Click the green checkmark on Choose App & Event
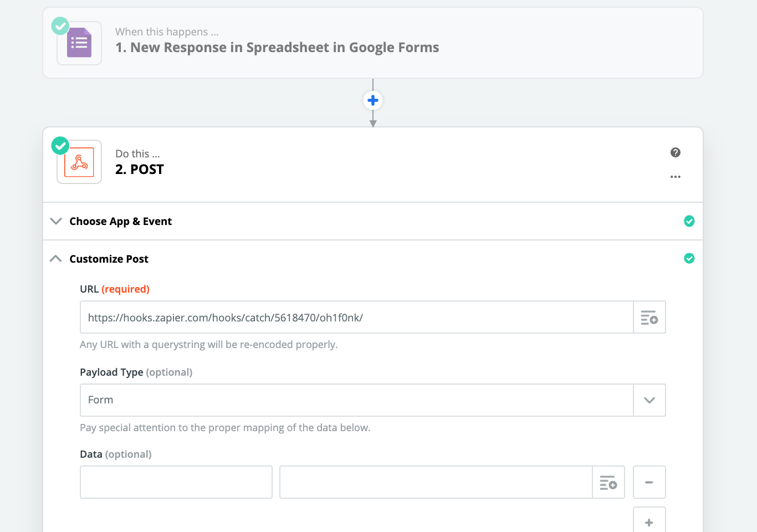 [x=689, y=221]
